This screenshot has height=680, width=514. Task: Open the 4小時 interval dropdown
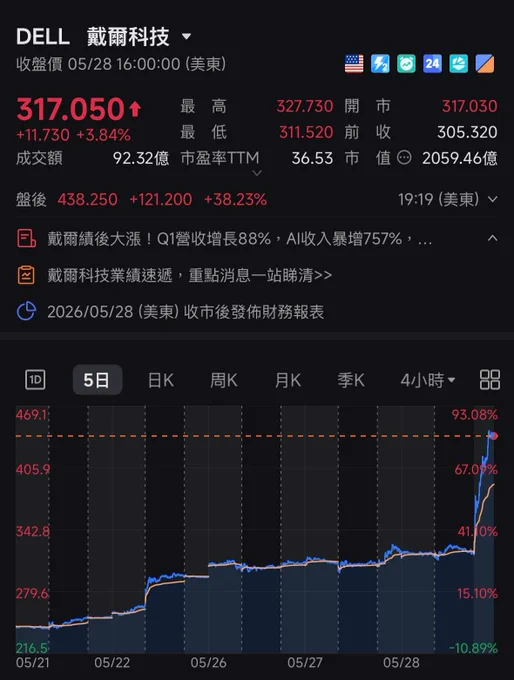coord(428,380)
